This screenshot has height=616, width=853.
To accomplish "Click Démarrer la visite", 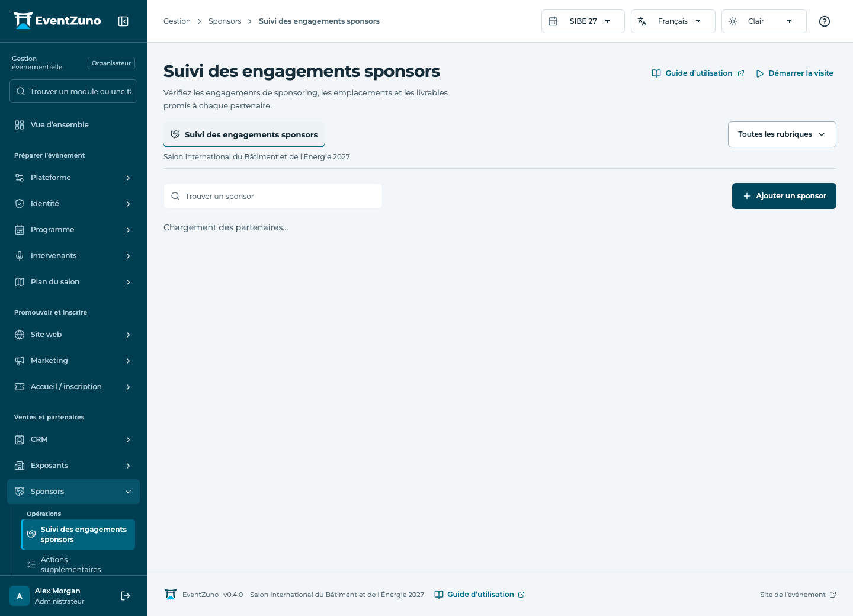I will tap(795, 73).
